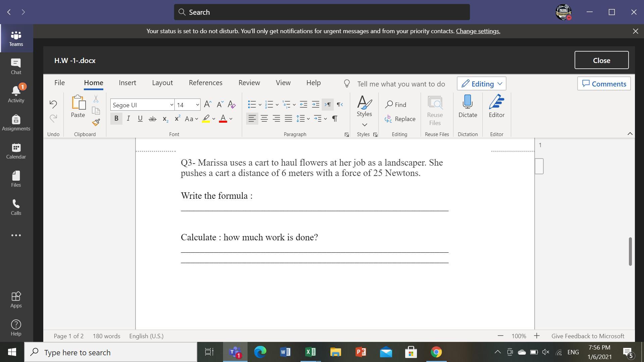
Task: Click Show/Hide paragraph marks icon
Action: (x=334, y=119)
